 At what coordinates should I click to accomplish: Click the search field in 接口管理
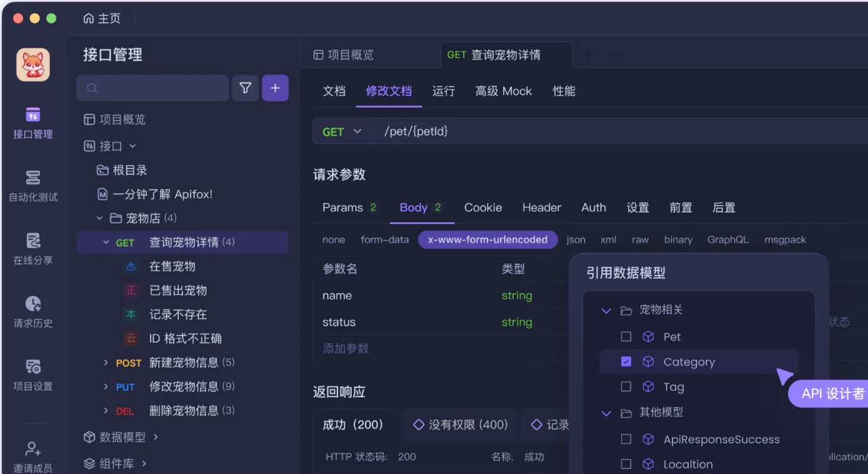pos(152,88)
